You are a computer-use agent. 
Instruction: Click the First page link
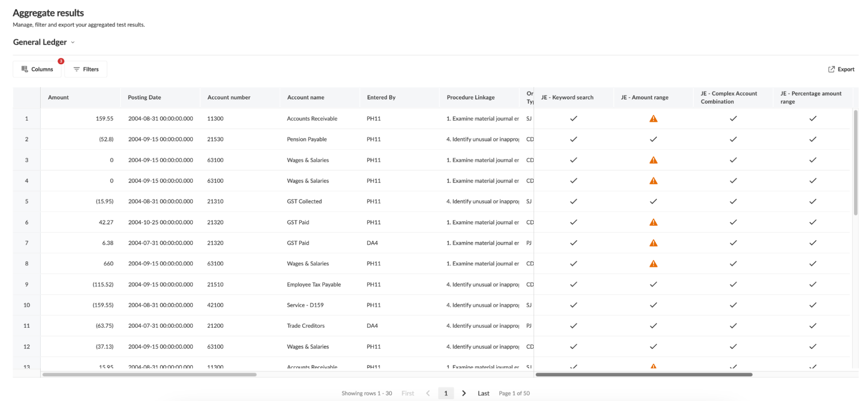click(x=408, y=393)
